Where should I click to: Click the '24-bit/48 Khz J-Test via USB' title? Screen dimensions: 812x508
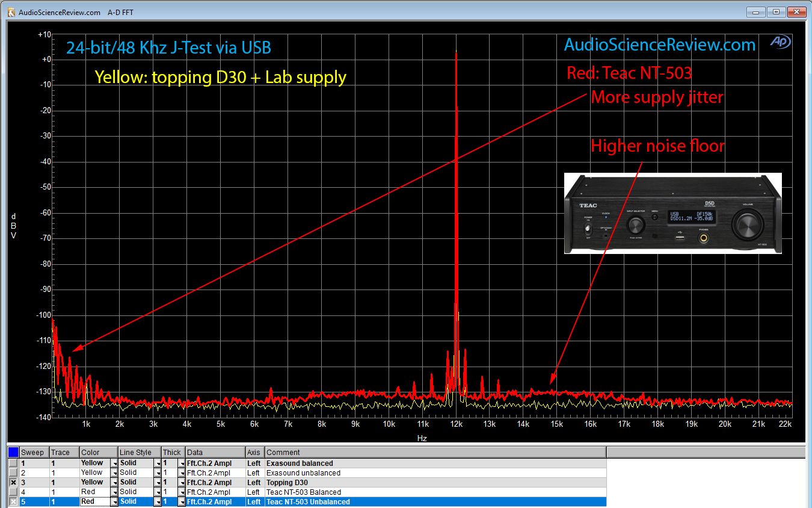[x=168, y=48]
